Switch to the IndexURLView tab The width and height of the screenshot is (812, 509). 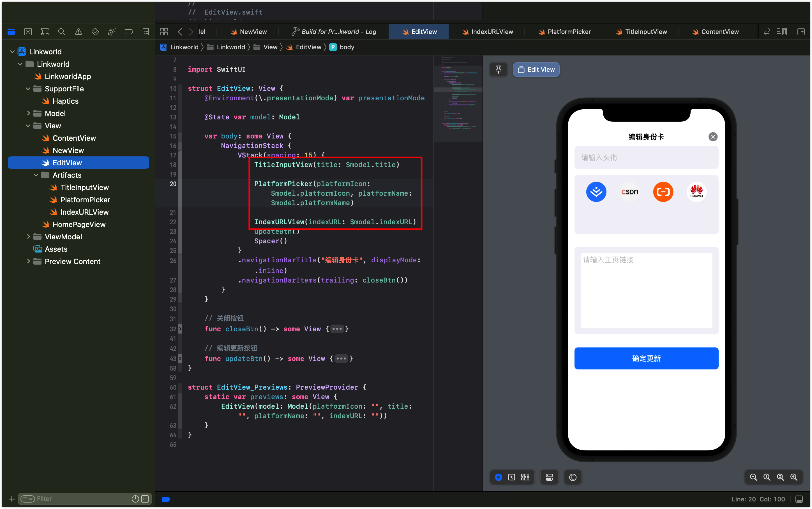click(x=488, y=32)
